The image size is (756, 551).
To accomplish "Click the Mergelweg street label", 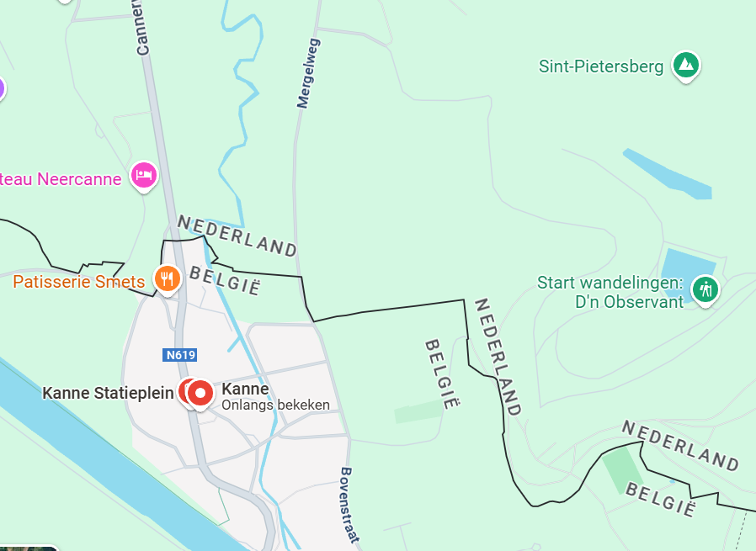I will [308, 73].
